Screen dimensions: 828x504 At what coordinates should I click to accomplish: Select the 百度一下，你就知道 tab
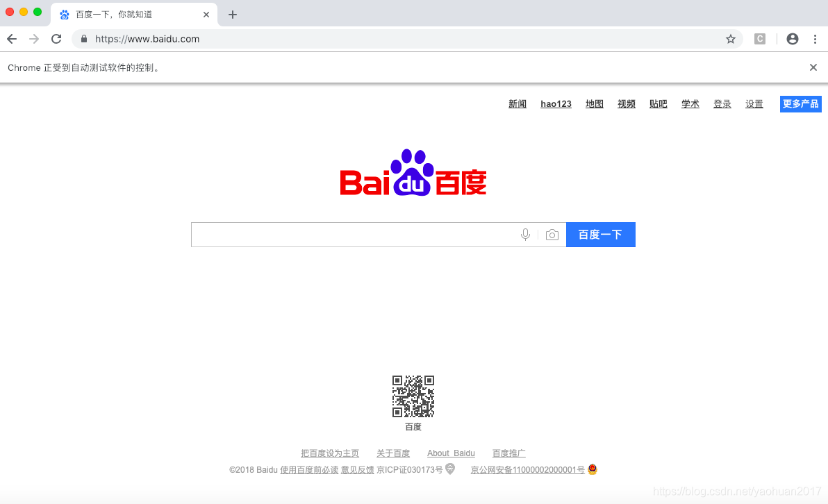tap(134, 15)
